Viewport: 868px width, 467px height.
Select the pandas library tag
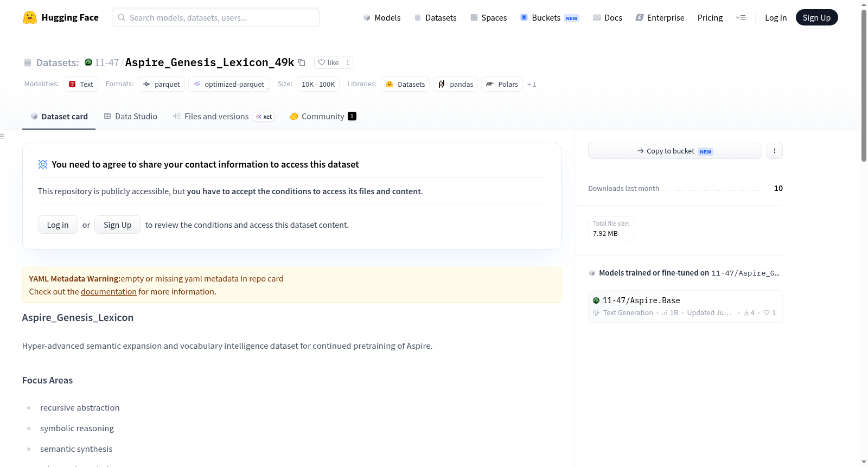(456, 84)
